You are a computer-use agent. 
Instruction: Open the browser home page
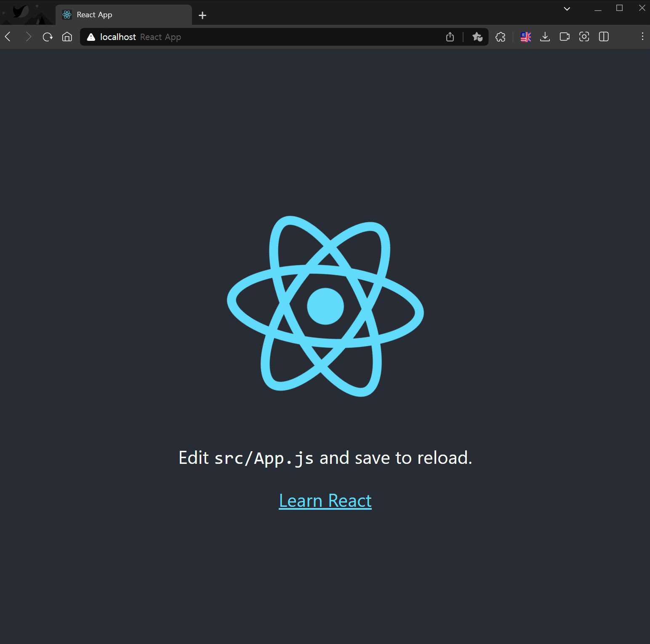[x=67, y=37]
